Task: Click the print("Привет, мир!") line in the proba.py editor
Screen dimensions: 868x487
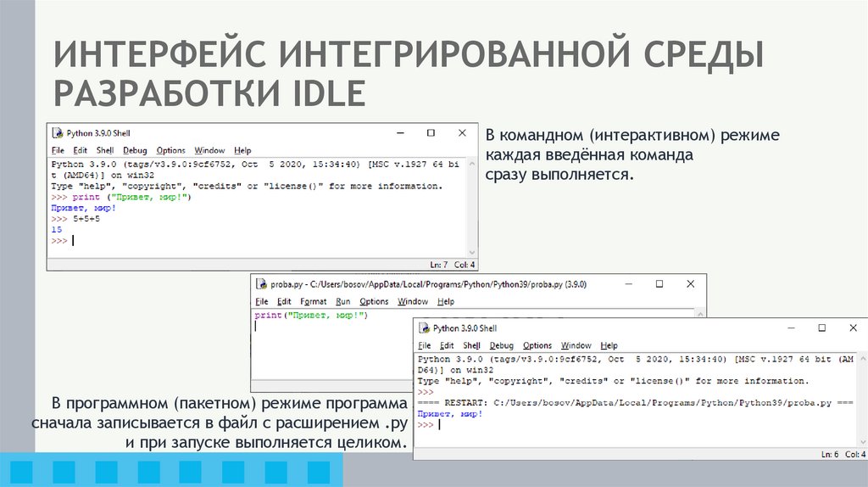Action: pos(311,316)
